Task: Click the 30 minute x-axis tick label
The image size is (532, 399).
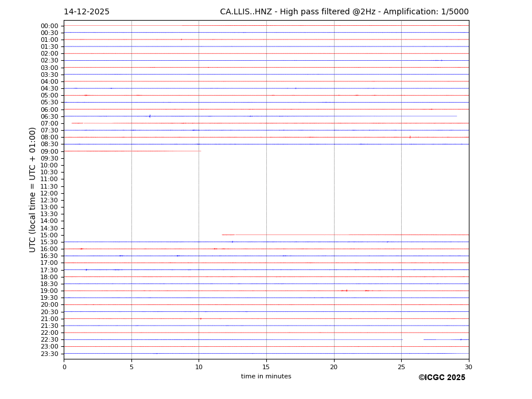Action: 468,367
